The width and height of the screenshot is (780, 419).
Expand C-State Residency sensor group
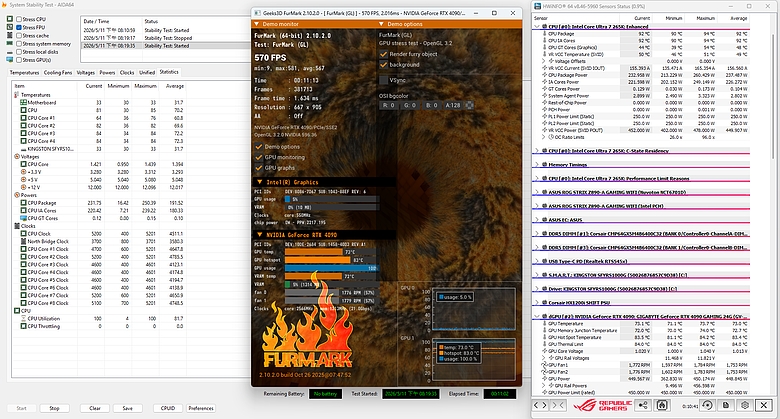[x=537, y=150]
